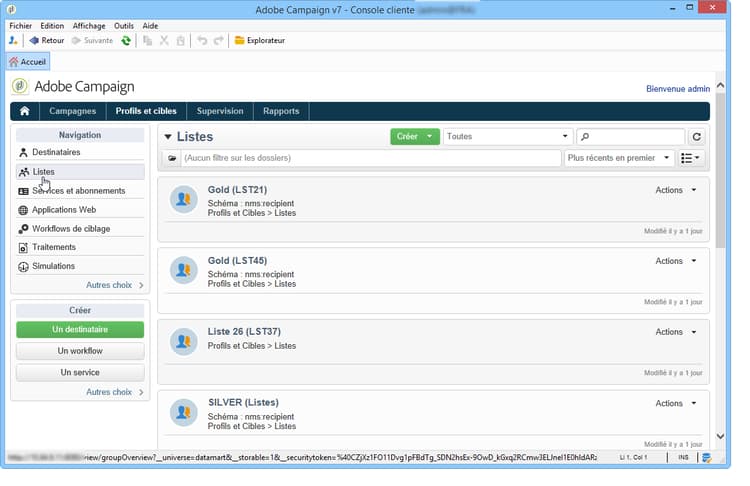This screenshot has height=486, width=750.
Task: Open Traitements navigation entry
Action: 80,247
